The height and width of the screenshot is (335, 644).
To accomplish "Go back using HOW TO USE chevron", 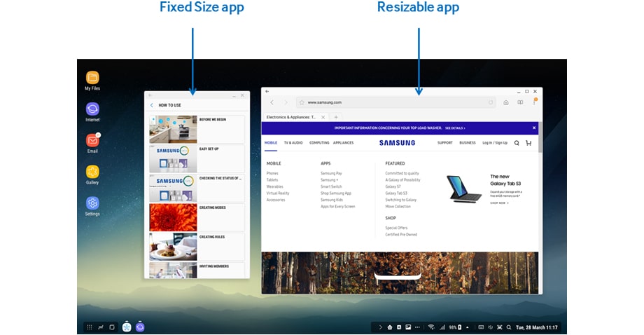I will point(152,105).
